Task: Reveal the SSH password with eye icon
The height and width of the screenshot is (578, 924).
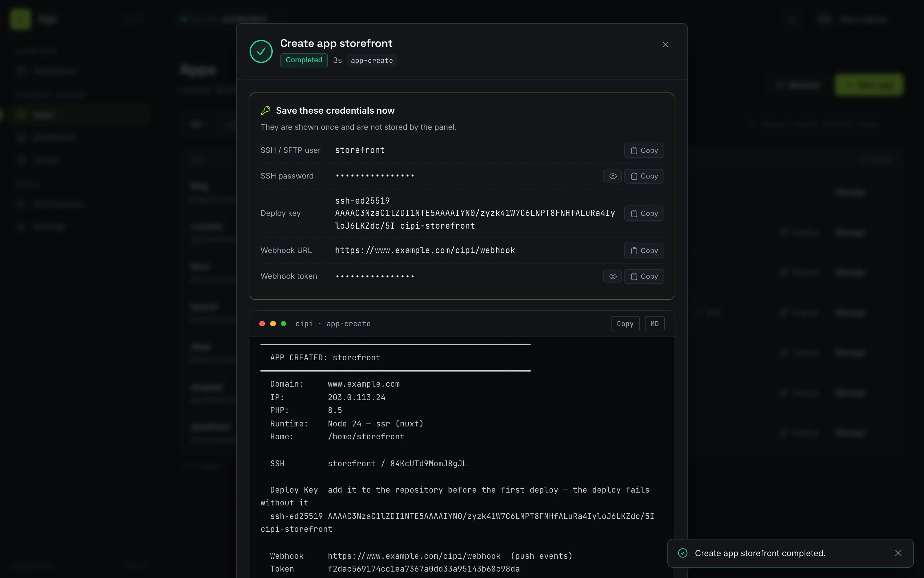Action: click(612, 176)
